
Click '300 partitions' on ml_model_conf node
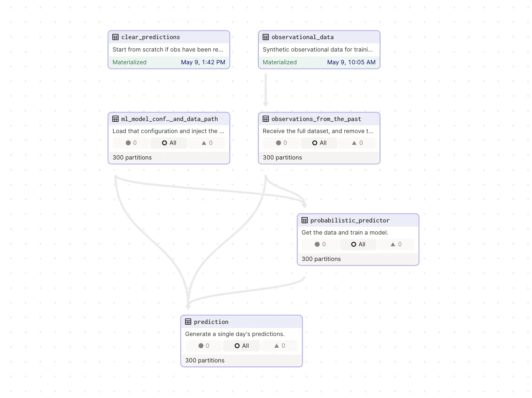[x=132, y=158]
